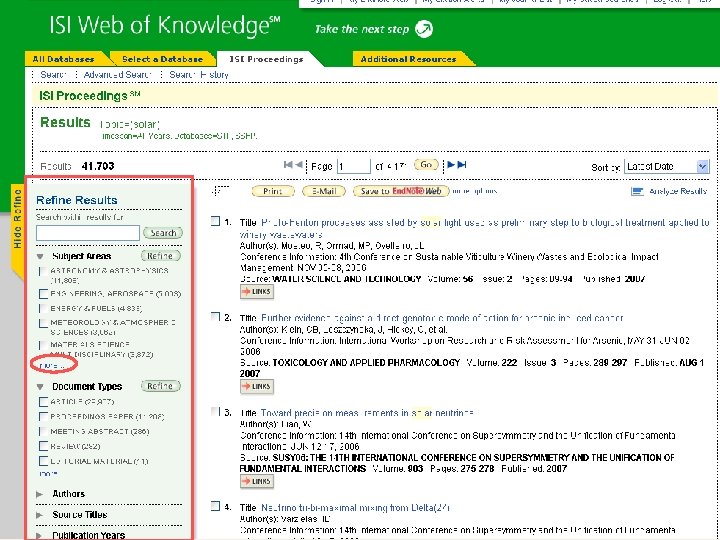Check Energy & Fuels subject area
720x540 pixels.
pyautogui.click(x=43, y=309)
